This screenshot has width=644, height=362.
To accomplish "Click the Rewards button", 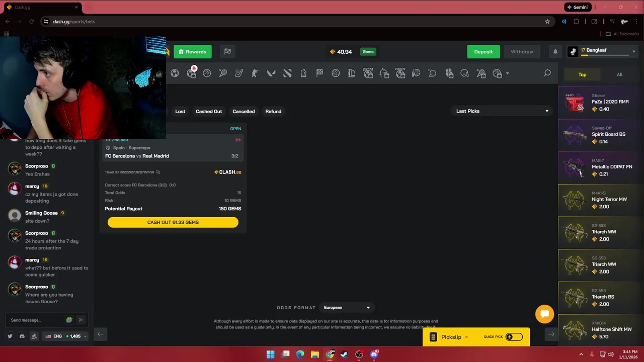I will pyautogui.click(x=193, y=52).
